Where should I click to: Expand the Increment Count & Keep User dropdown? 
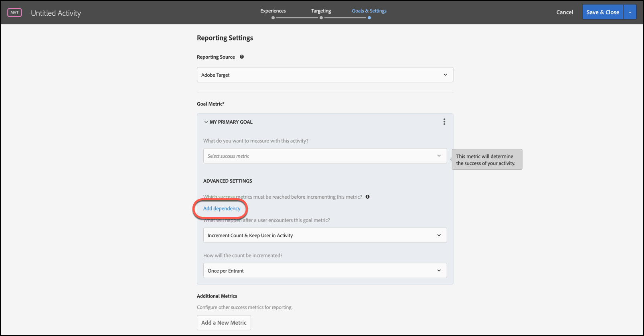[x=325, y=235]
